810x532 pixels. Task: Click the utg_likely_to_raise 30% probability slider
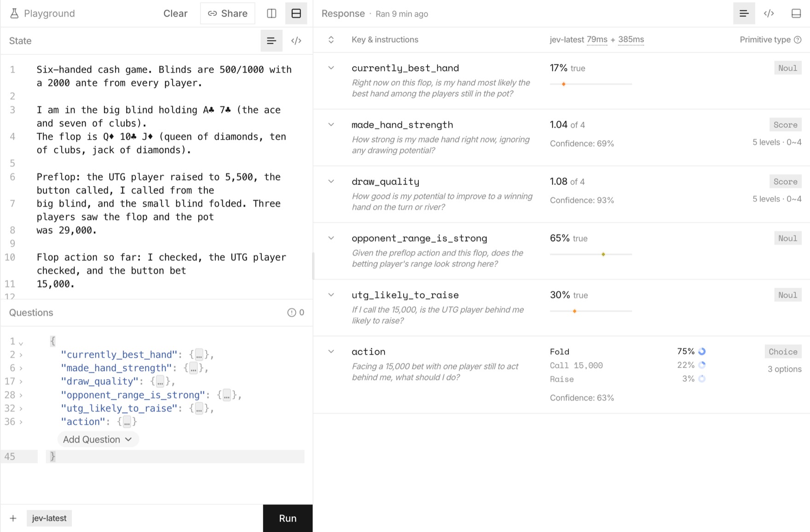591,312
